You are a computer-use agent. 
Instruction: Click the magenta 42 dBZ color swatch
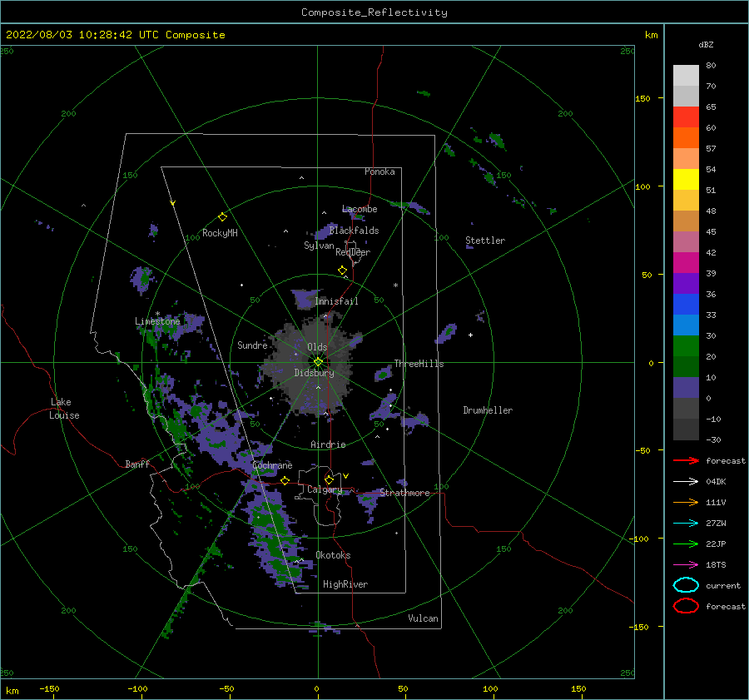click(x=686, y=262)
